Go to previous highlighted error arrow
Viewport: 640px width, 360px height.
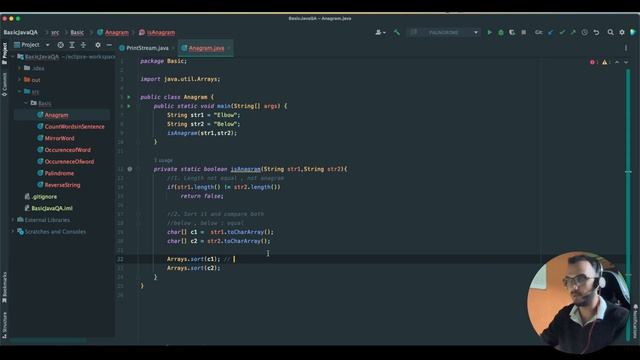[x=617, y=62]
